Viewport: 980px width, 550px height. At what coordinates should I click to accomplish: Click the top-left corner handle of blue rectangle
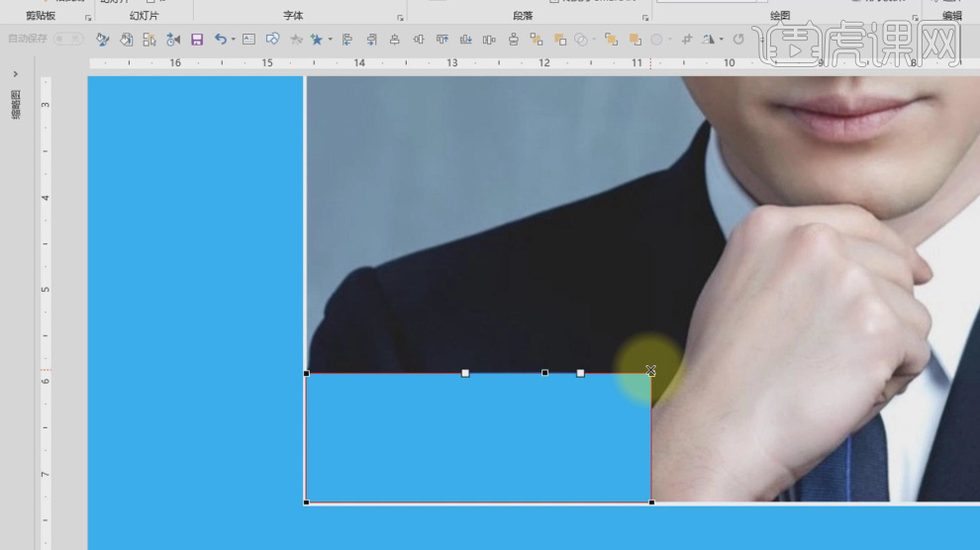[x=306, y=373]
